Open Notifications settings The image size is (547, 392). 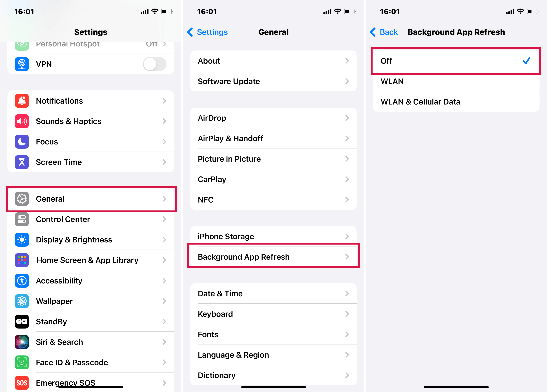click(91, 100)
